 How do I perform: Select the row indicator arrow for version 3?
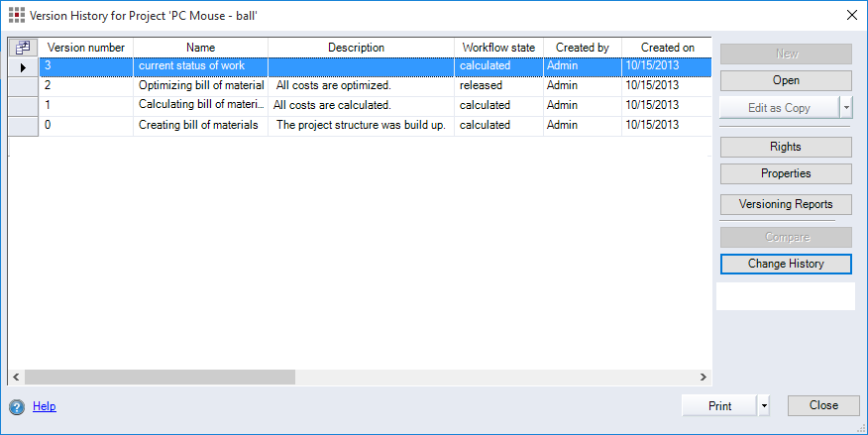pyautogui.click(x=23, y=67)
